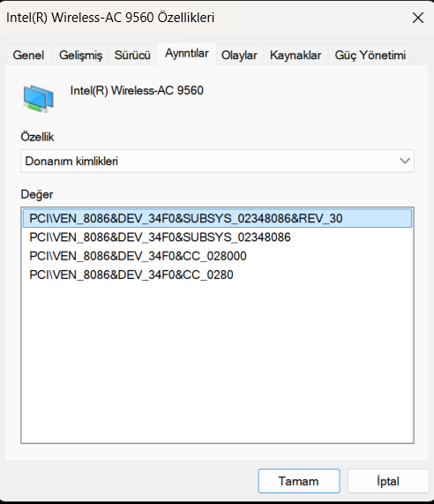Viewport: 434px width, 504px height.
Task: Click the İptal button
Action: coord(388,481)
